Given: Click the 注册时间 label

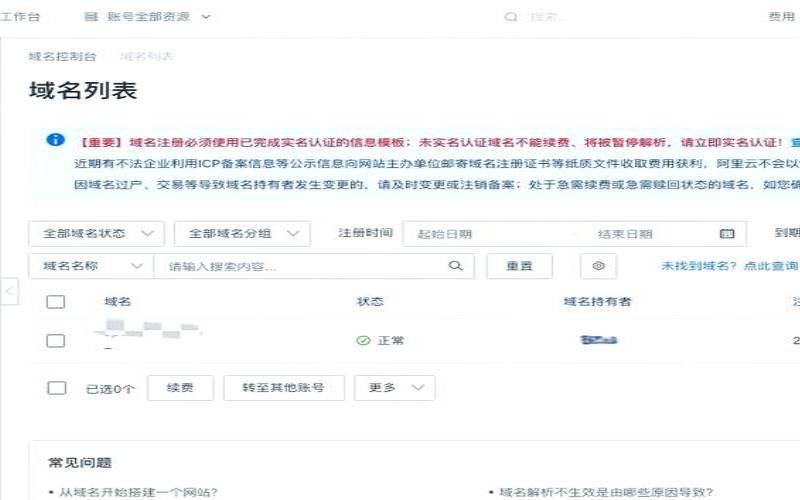Looking at the screenshot, I should [x=365, y=233].
